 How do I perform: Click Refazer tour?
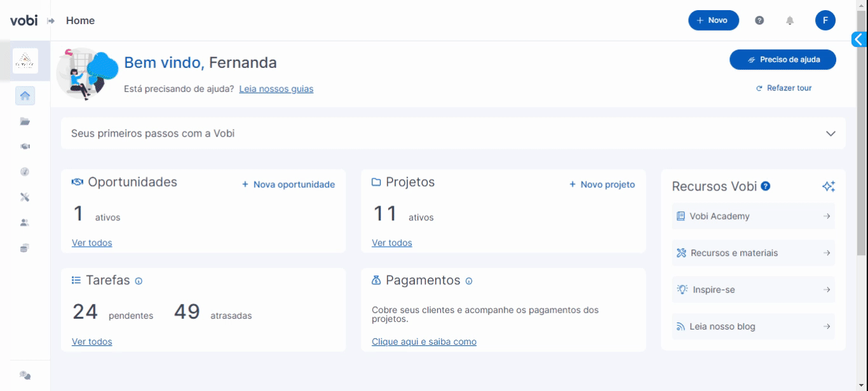coord(784,88)
